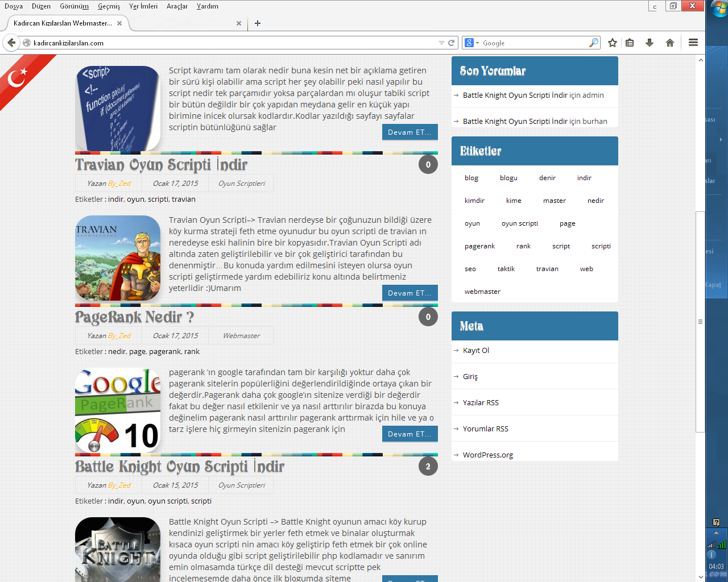
Task: Open Yorumlar RSS feed link
Action: click(486, 429)
